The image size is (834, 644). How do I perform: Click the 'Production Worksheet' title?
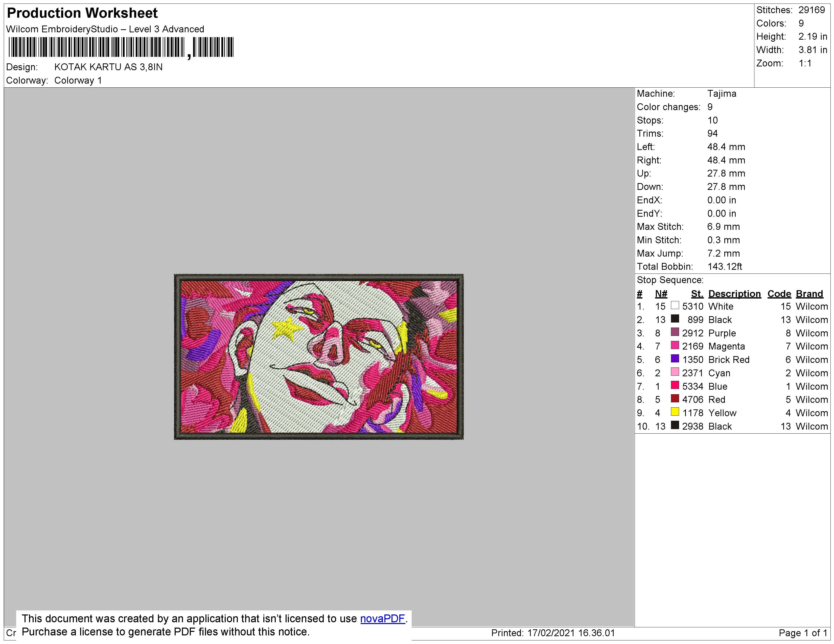click(x=82, y=13)
